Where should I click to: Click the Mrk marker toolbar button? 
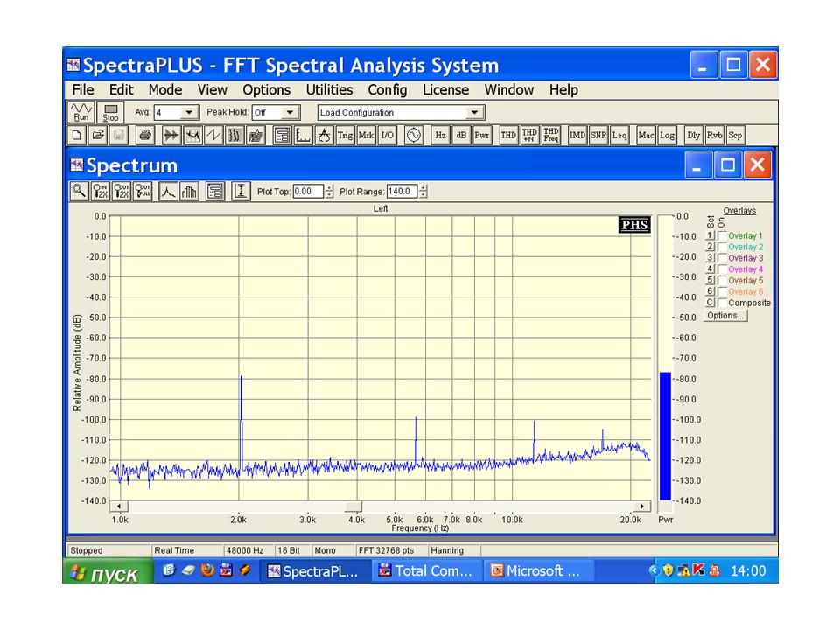click(x=366, y=135)
